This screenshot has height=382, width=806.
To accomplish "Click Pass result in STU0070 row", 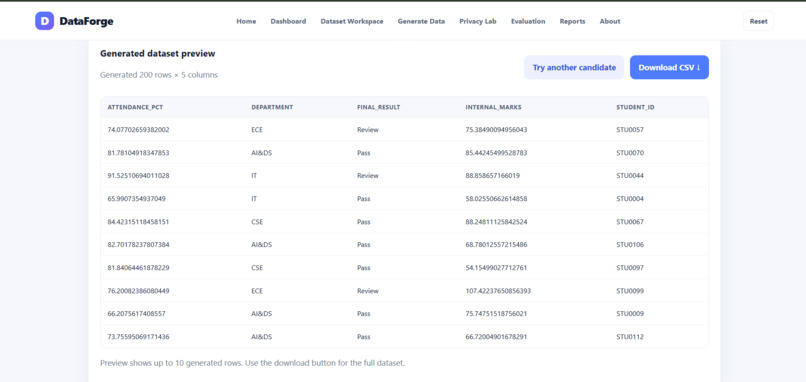I will (x=363, y=153).
